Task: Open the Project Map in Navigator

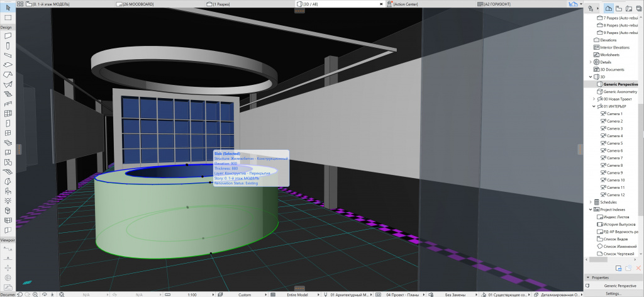Action: (608, 8)
